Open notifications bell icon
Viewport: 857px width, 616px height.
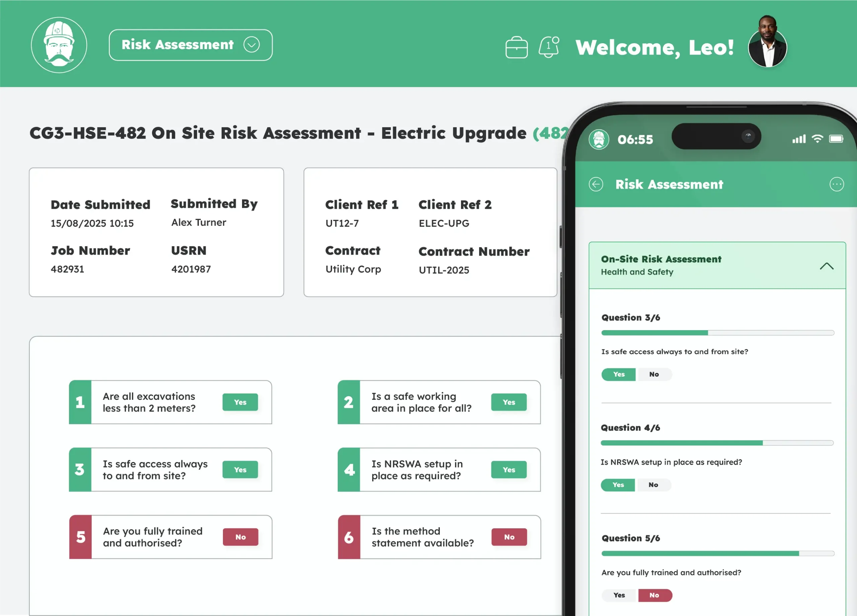(x=549, y=47)
